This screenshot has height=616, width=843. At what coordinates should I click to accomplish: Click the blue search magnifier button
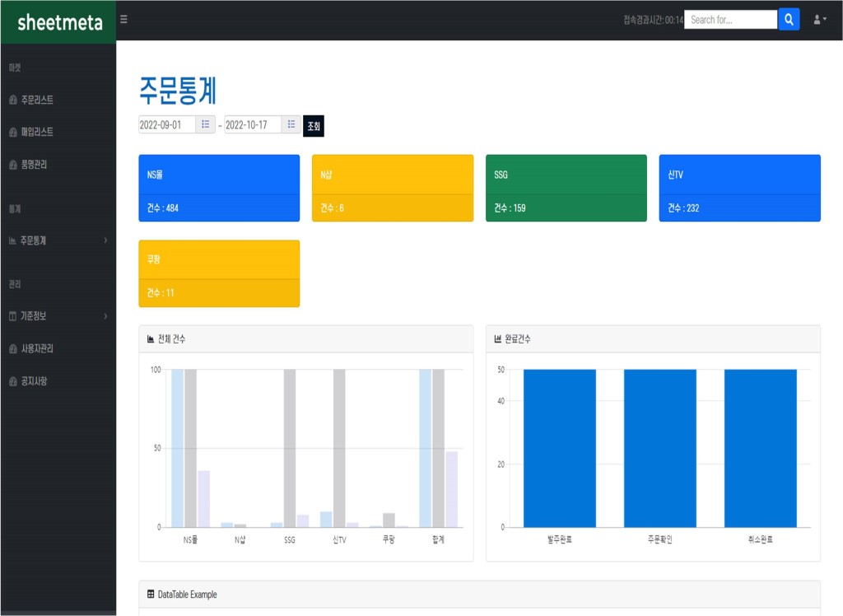(789, 20)
